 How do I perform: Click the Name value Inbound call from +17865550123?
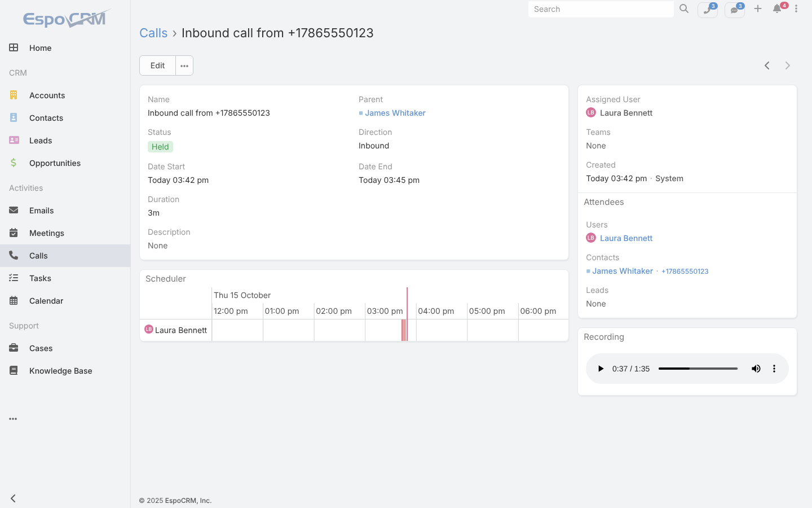209,113
